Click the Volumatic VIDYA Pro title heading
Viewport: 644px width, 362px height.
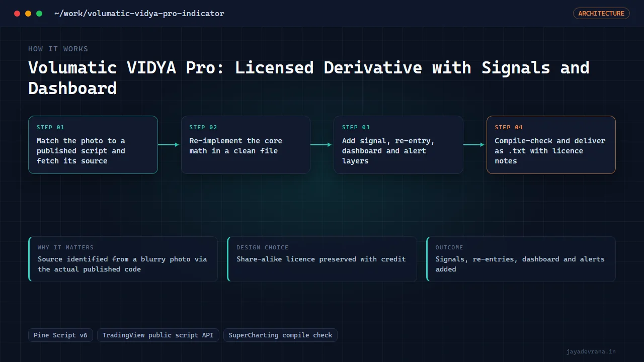[309, 77]
